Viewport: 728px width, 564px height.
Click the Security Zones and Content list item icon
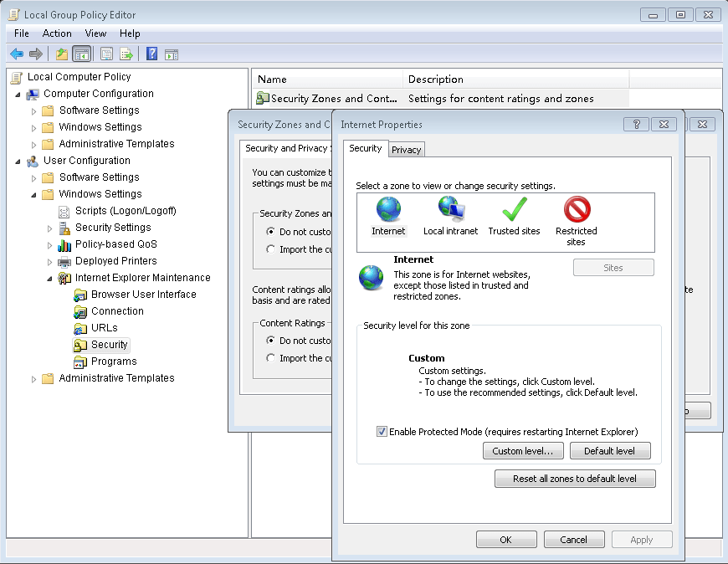tap(262, 98)
